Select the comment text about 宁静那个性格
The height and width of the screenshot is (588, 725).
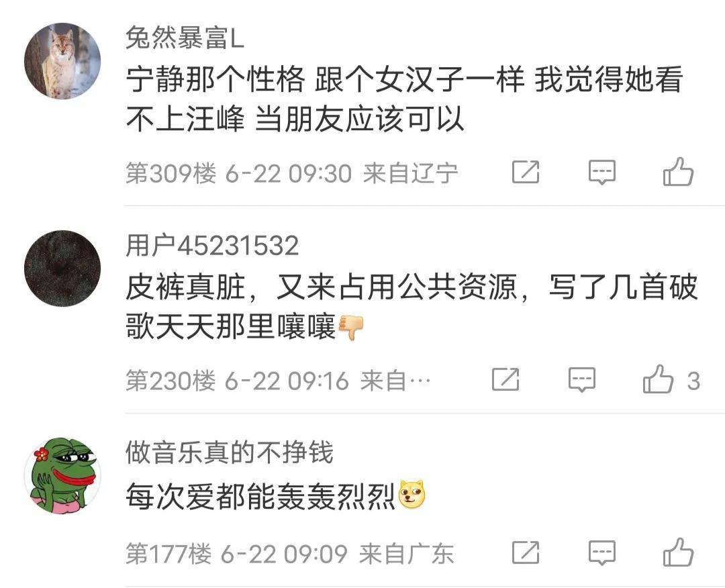tap(405, 99)
